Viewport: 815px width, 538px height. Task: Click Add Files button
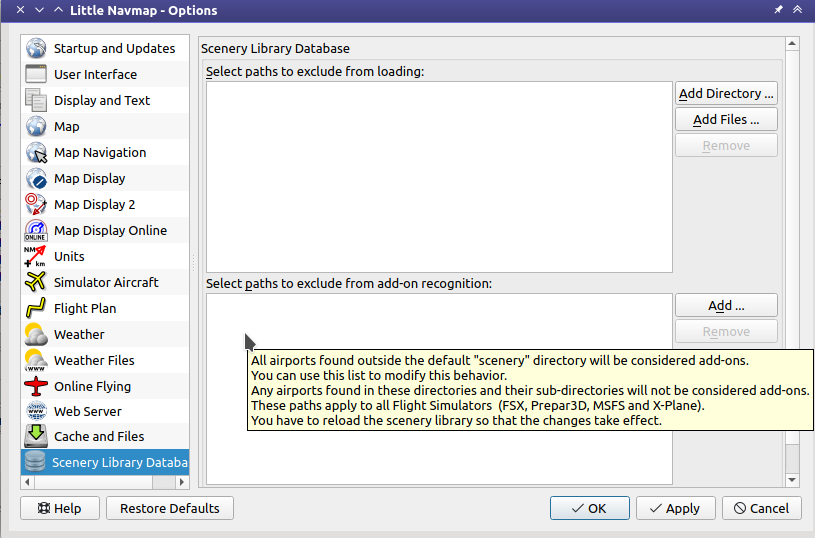[x=726, y=119]
